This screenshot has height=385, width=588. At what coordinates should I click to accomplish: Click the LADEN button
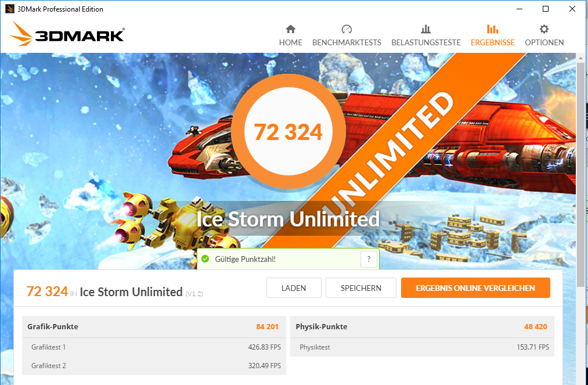tap(294, 288)
